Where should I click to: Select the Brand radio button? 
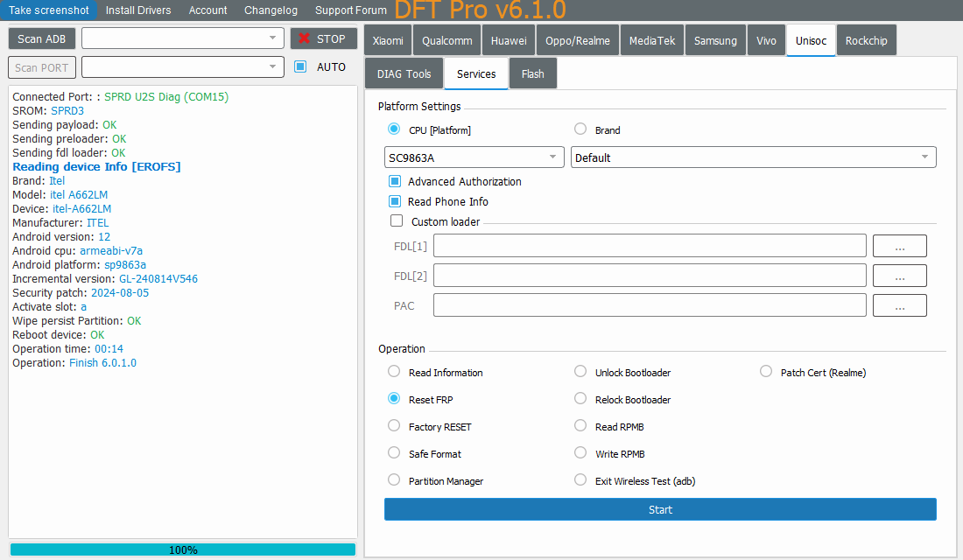click(580, 129)
